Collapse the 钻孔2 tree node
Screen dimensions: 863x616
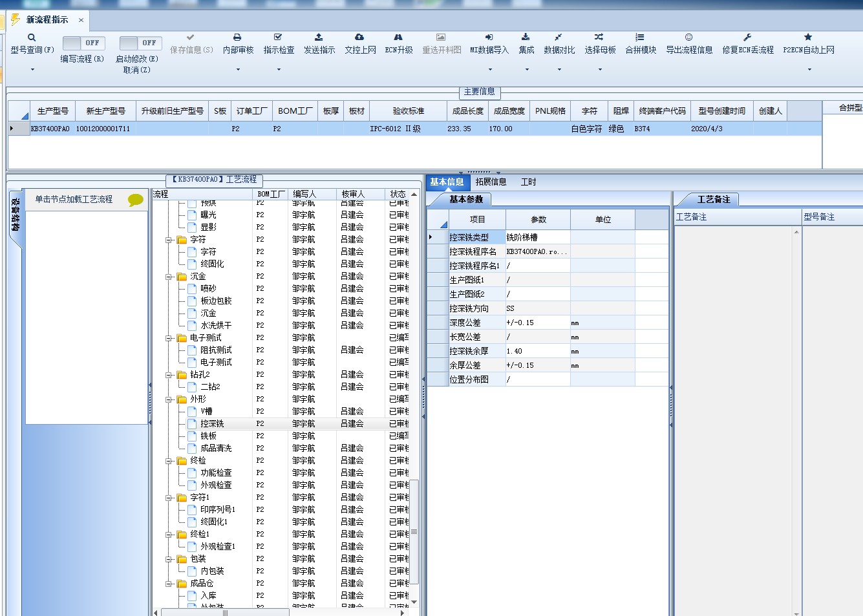point(169,375)
